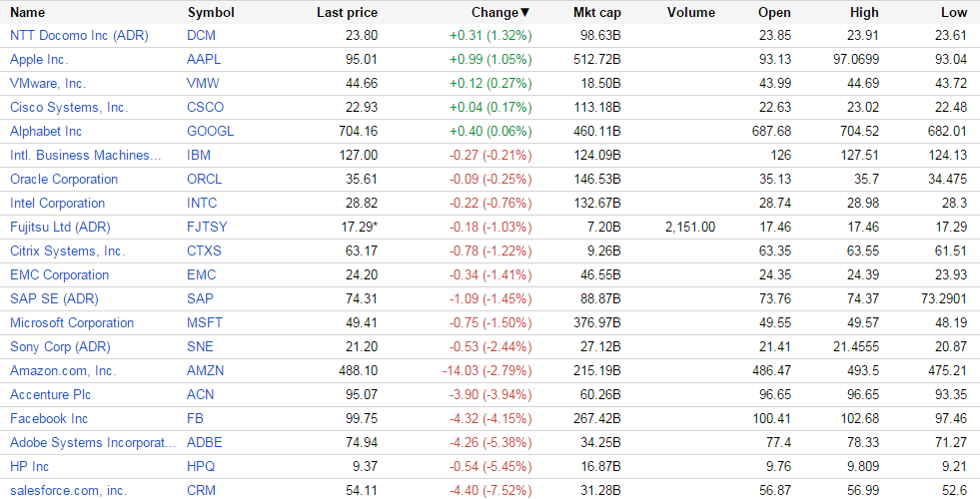Click the CSCO ticker symbol link

click(x=206, y=107)
